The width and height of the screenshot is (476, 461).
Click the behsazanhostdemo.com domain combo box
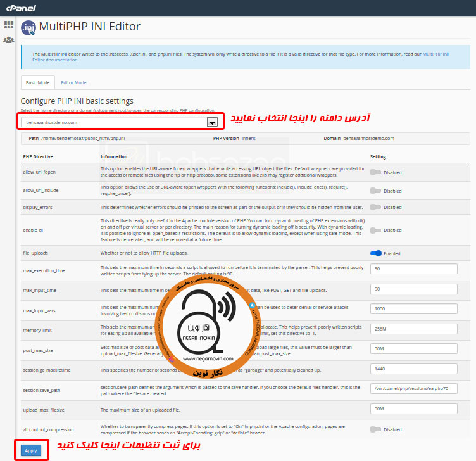click(119, 122)
